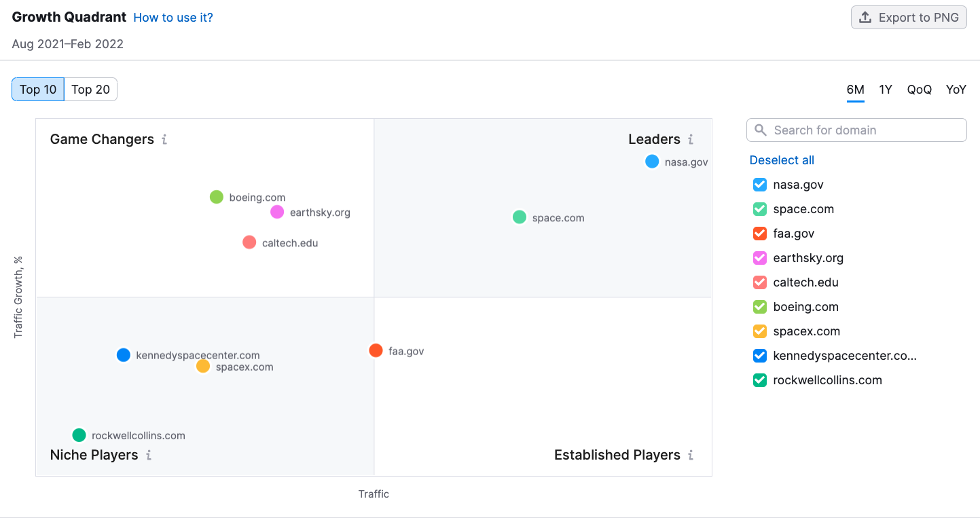Click the kennedyspacecenter.com blue dot
The width and height of the screenshot is (980, 518).
click(123, 355)
